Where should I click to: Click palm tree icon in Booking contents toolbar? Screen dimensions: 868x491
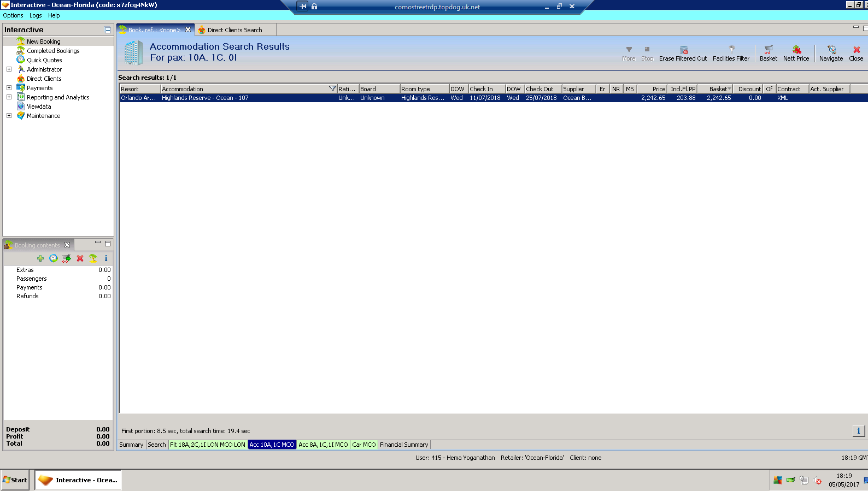coord(93,258)
